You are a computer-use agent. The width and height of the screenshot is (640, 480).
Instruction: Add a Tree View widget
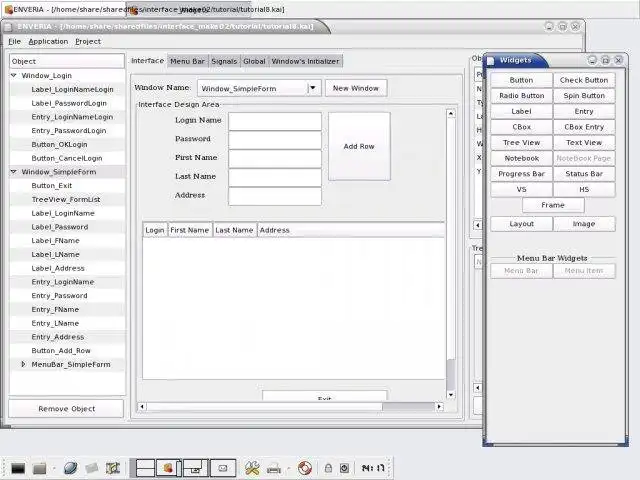pyautogui.click(x=521, y=142)
